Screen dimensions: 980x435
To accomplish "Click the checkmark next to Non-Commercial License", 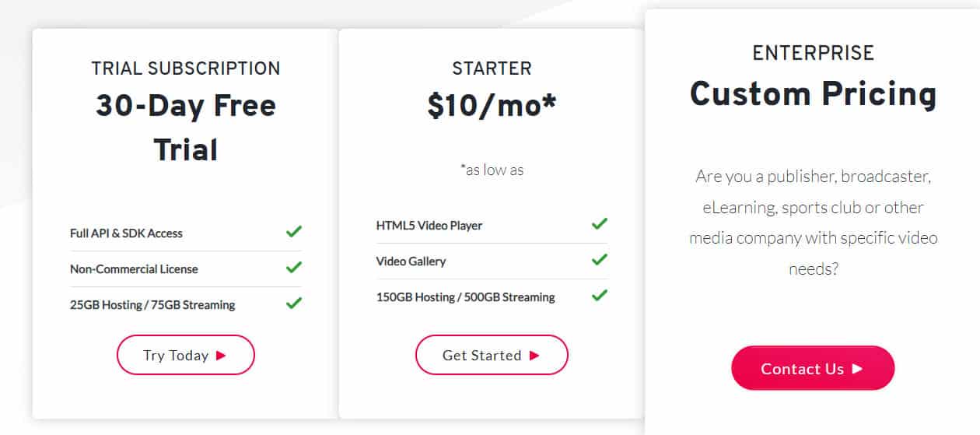I will 293,267.
